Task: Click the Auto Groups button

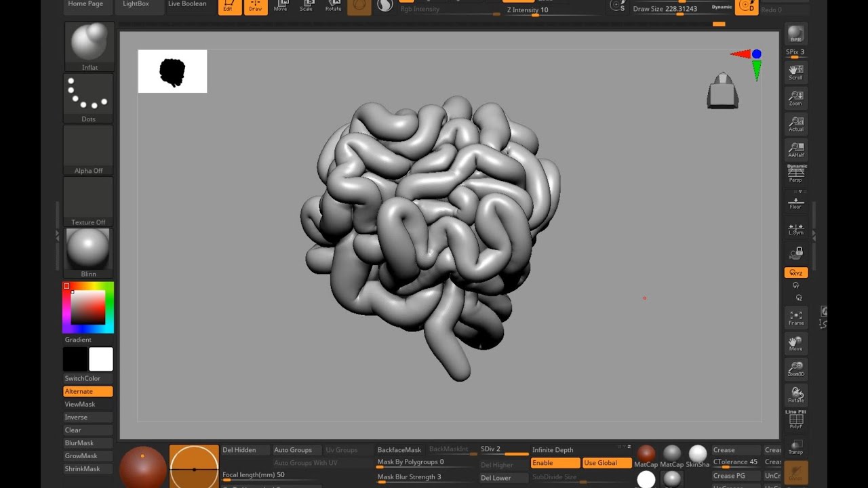Action: 297,450
